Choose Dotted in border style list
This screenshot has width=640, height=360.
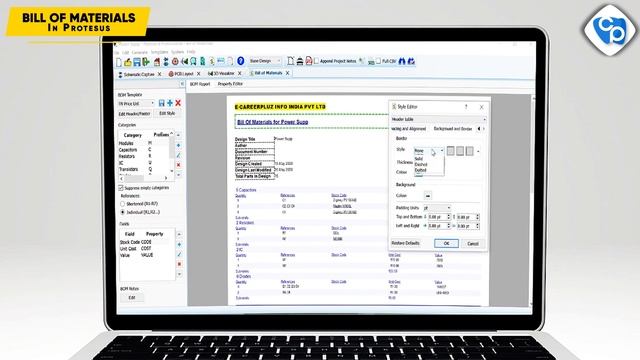[x=420, y=170]
